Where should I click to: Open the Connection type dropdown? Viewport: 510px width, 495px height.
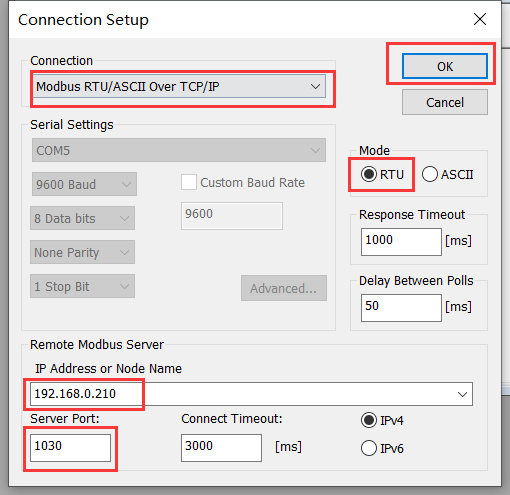pos(179,86)
